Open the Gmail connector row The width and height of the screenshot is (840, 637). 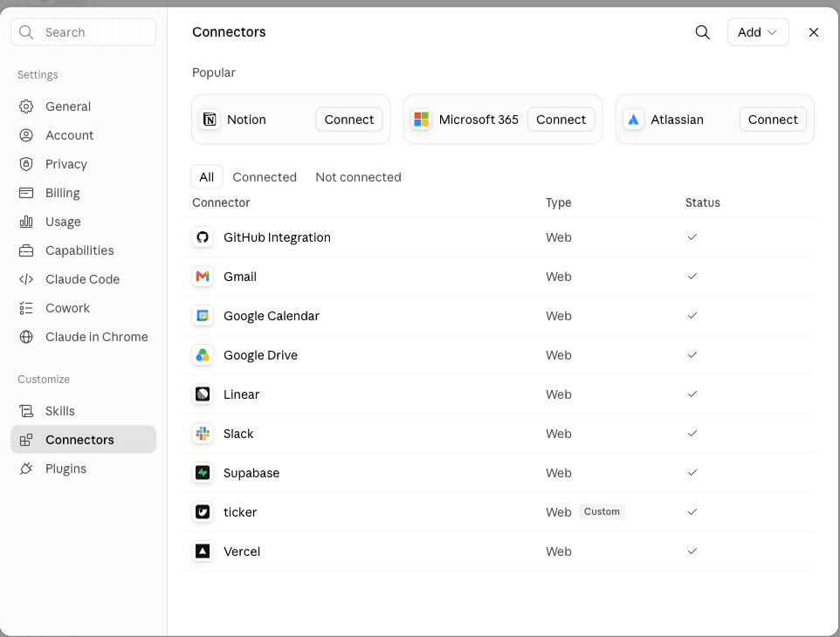[x=499, y=277]
